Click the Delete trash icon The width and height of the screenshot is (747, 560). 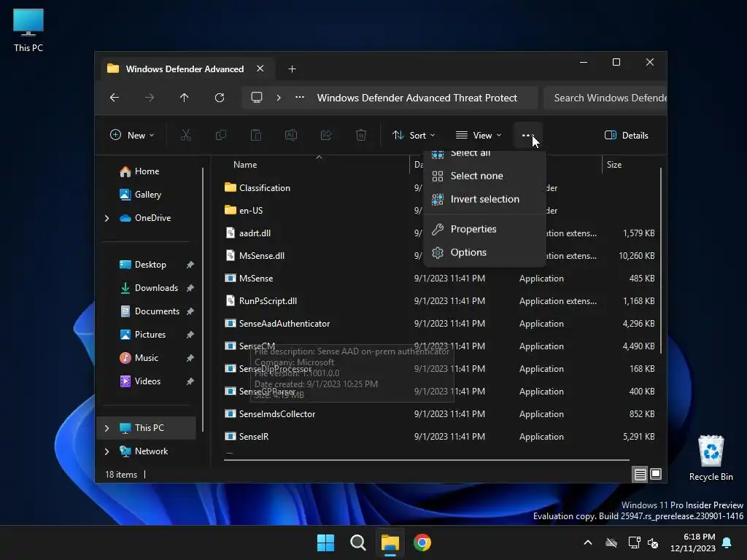point(361,135)
